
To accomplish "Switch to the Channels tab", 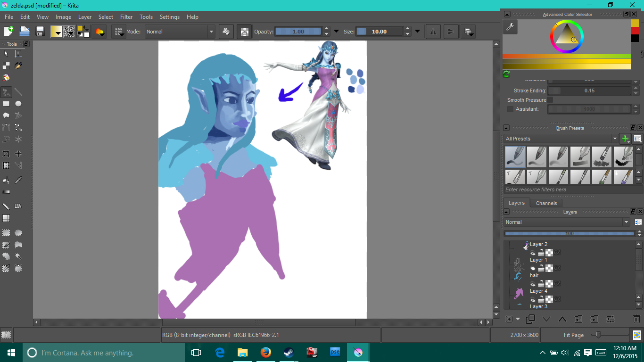I will pos(546,203).
